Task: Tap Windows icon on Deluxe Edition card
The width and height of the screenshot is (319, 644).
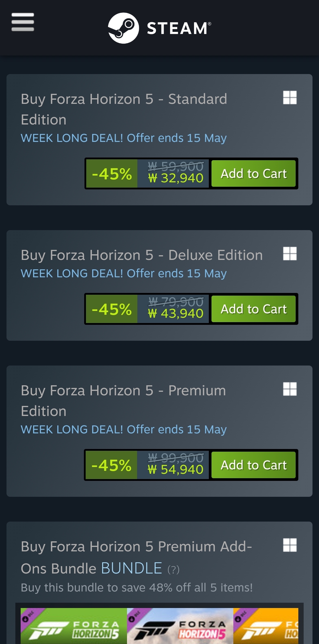Action: coord(290,253)
